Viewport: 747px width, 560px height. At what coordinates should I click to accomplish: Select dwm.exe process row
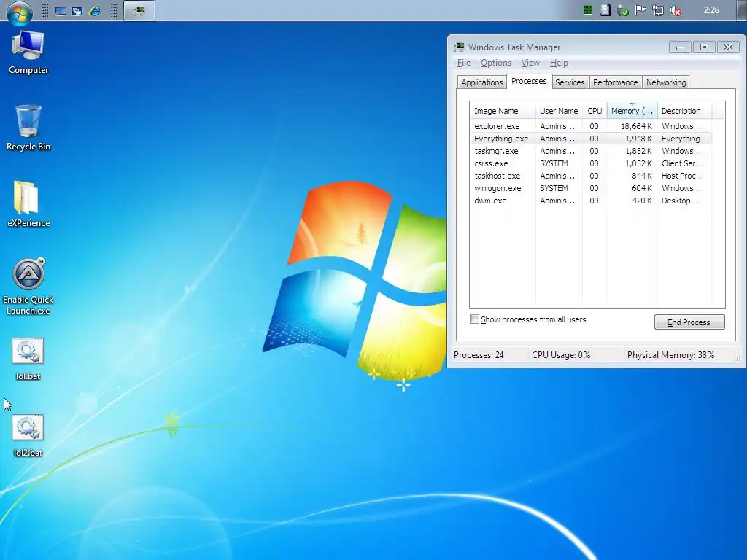[x=591, y=201]
